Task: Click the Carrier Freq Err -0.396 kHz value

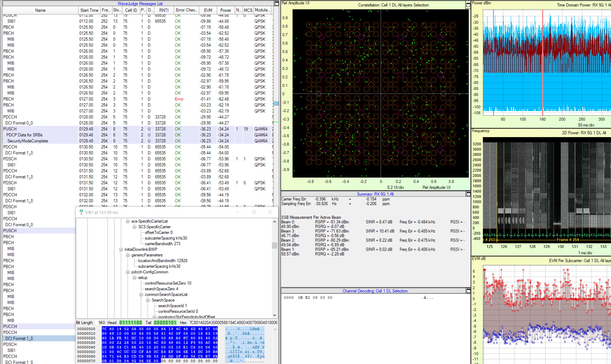Action: point(327,199)
